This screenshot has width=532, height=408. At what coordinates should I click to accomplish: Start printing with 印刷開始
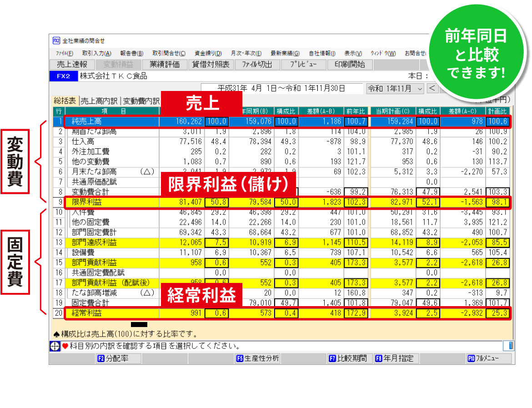coord(350,64)
